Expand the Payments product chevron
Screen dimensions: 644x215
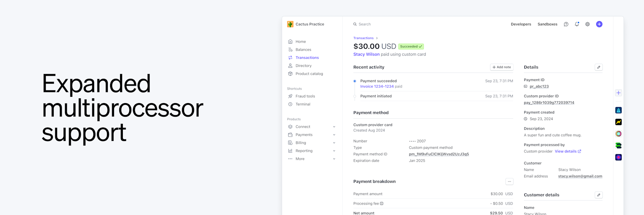tap(334, 135)
